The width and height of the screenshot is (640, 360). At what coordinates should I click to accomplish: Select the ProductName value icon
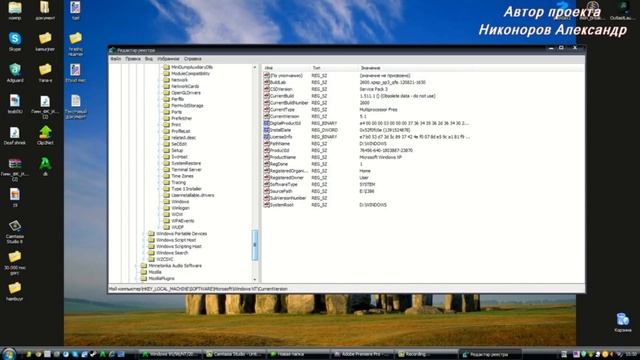(x=267, y=157)
